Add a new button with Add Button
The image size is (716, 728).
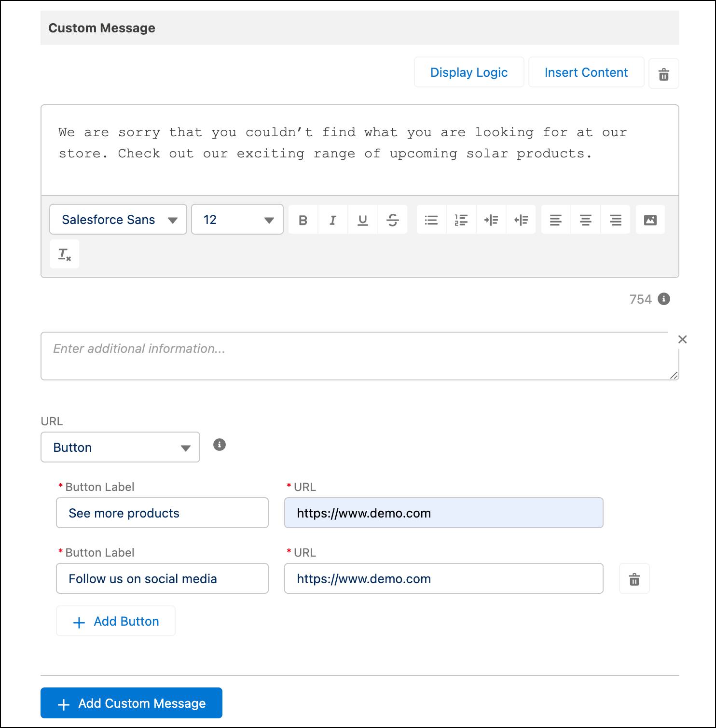click(x=115, y=621)
